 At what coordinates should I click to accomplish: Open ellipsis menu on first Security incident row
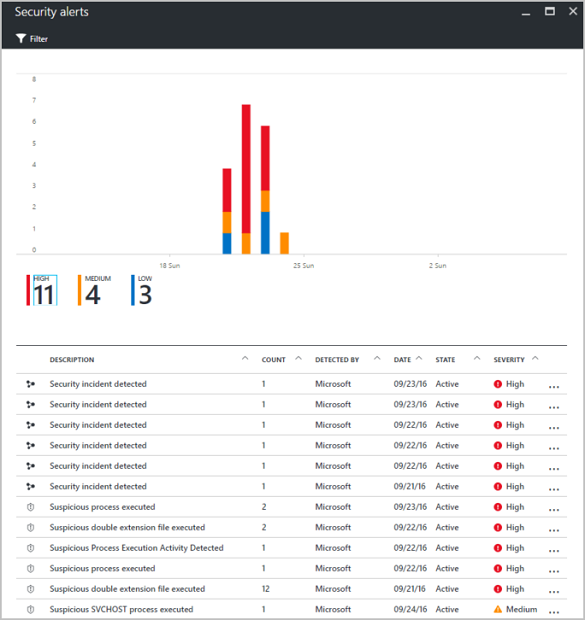(554, 387)
